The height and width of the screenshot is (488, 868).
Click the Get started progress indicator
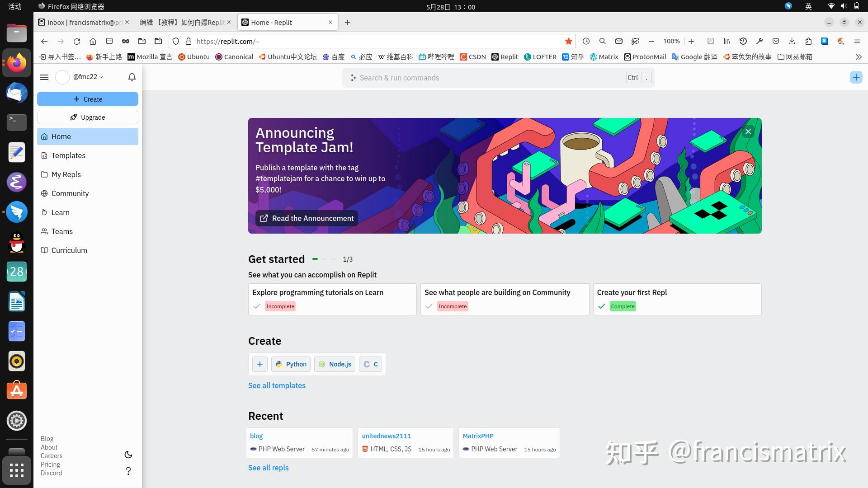coord(324,259)
